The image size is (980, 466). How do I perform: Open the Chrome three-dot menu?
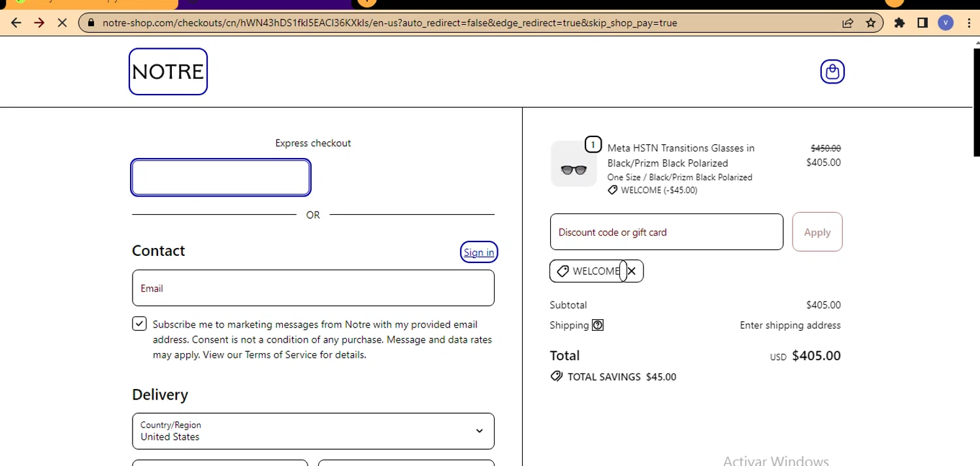coord(968,23)
